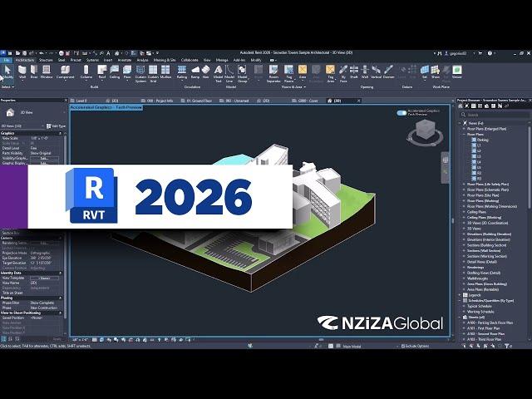The width and height of the screenshot is (532, 399).
Task: Click the Edit Type button
Action: tap(57, 126)
